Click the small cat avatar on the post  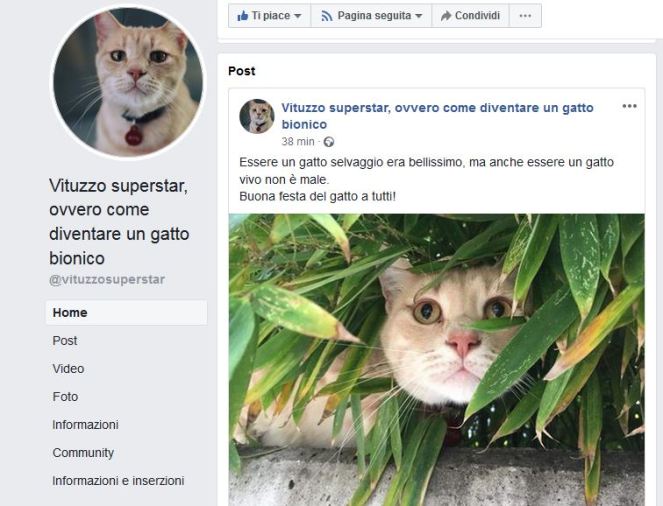coord(257,116)
